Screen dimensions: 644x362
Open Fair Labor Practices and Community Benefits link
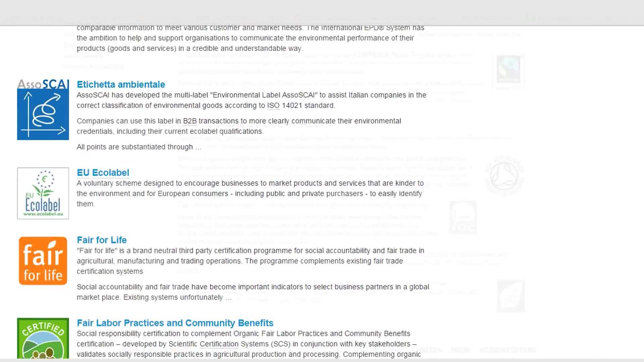[x=175, y=323]
